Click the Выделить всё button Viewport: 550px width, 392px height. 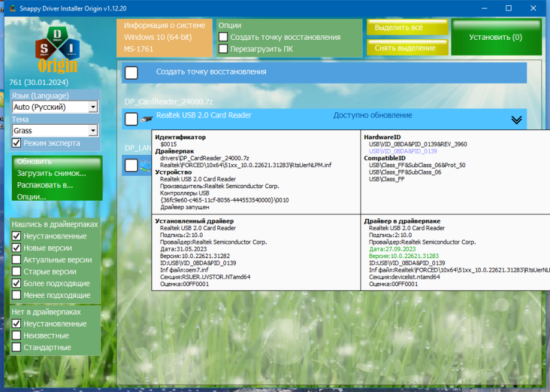(x=408, y=27)
